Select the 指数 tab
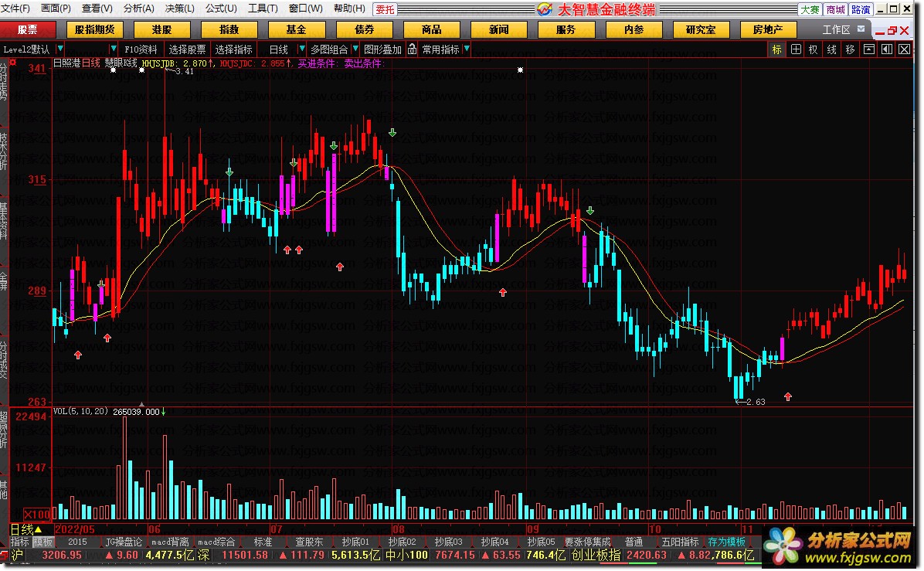Image resolution: width=924 pixels, height=571 pixels. [229, 29]
